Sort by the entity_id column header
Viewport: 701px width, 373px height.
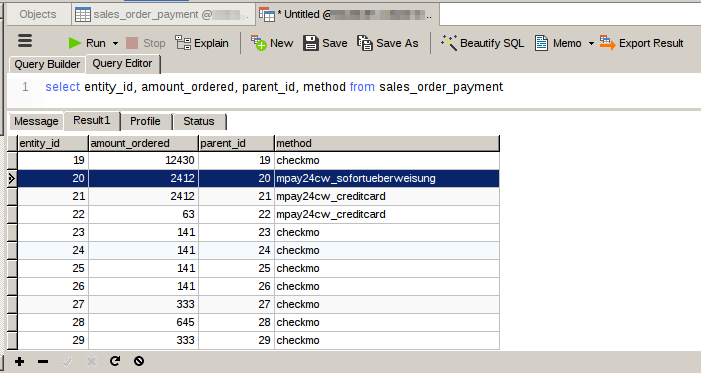(53, 144)
